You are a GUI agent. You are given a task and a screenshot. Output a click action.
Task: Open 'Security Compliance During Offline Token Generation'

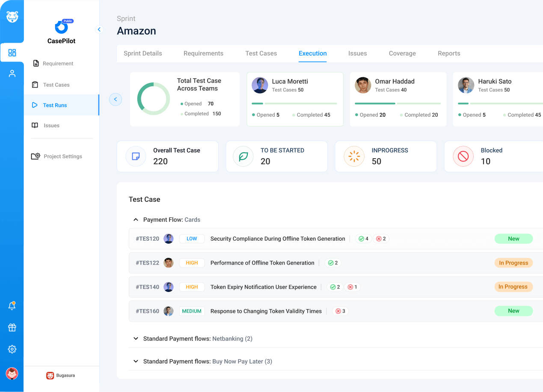click(x=278, y=239)
